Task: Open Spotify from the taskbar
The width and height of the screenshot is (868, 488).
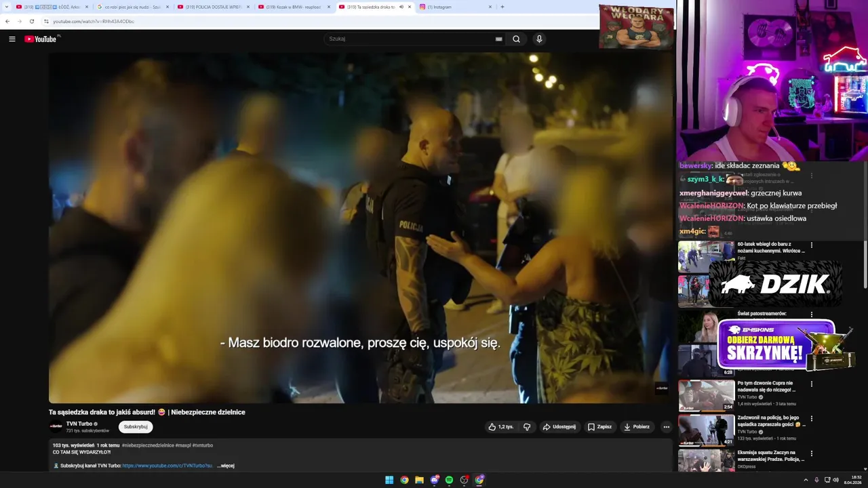Action: pyautogui.click(x=449, y=480)
